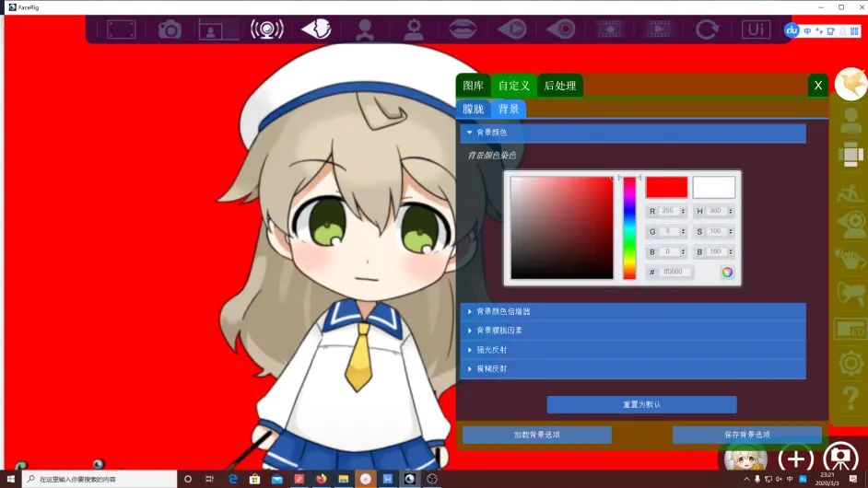This screenshot has height=488, width=868.
Task: Click the fullscreen frame icon in top toolbar
Action: [x=122, y=29]
